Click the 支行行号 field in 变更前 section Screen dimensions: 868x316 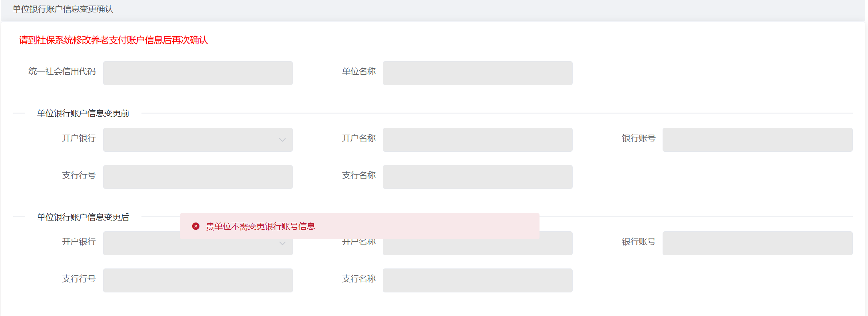pyautogui.click(x=198, y=177)
